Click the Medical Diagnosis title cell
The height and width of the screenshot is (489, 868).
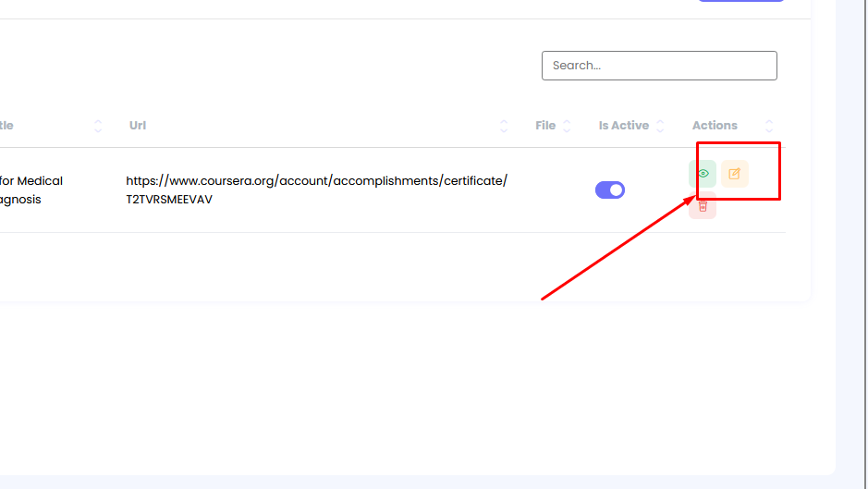(31, 189)
